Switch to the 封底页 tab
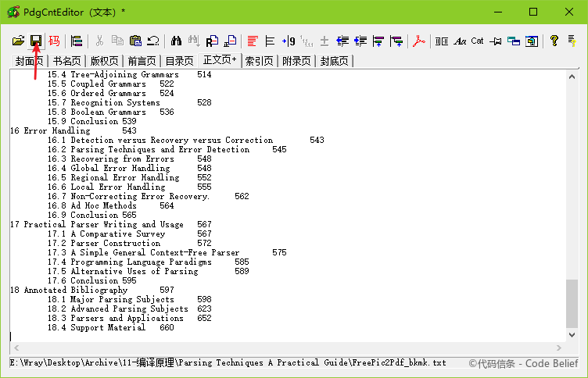The width and height of the screenshot is (588, 378). (x=334, y=61)
